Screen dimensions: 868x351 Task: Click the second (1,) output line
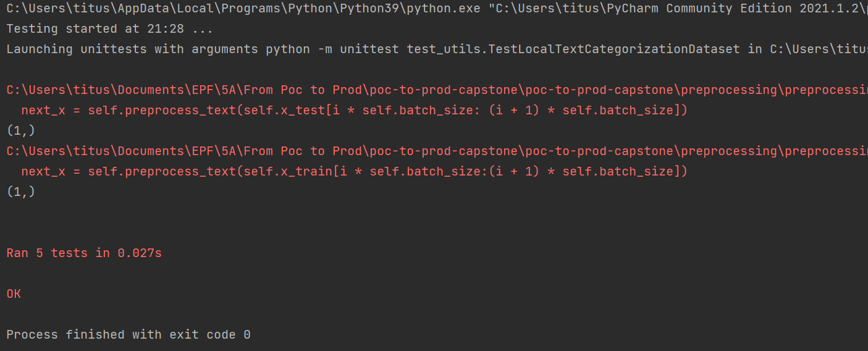click(x=21, y=192)
